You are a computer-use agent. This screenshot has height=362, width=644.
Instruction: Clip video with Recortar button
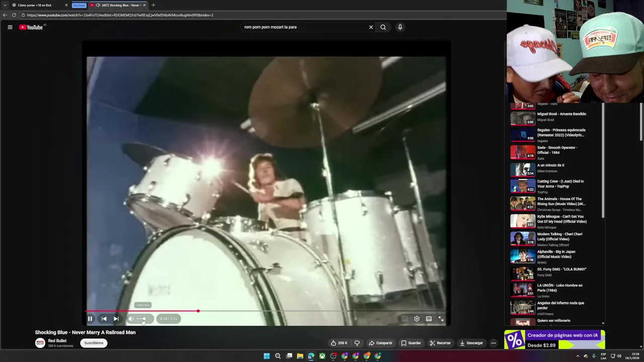[440, 343]
